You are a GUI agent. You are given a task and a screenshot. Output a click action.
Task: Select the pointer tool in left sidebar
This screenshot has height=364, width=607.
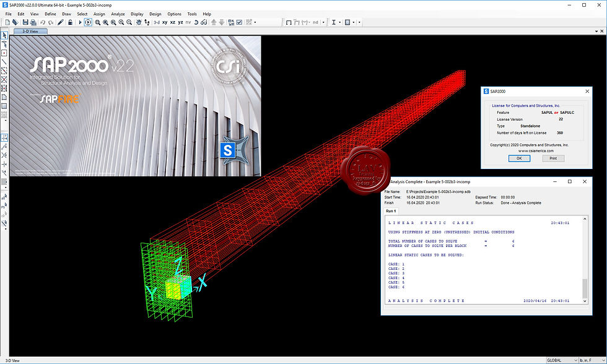[x=4, y=35]
